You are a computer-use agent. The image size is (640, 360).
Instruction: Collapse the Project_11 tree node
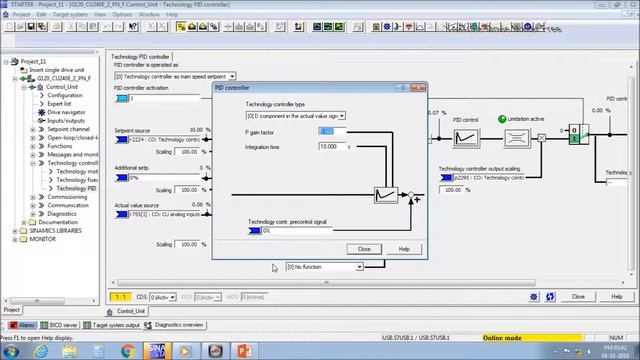click(x=6, y=62)
